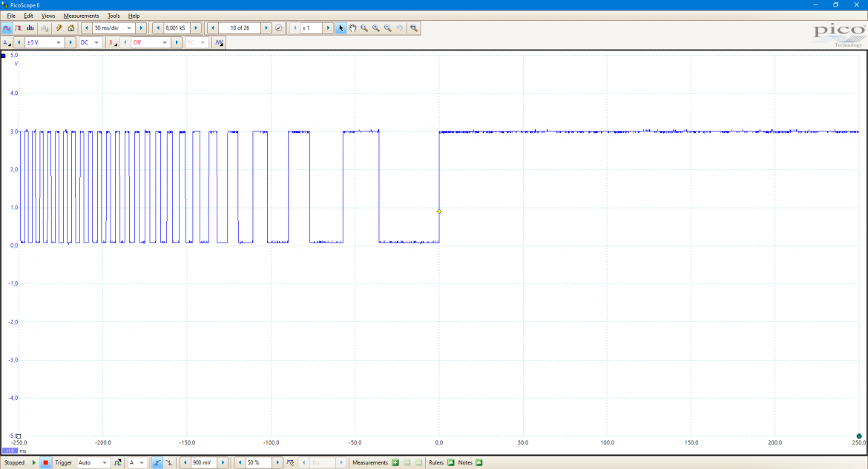The height and width of the screenshot is (469, 868).
Task: Open the timebase 50 ms/div dropdown
Action: (128, 27)
